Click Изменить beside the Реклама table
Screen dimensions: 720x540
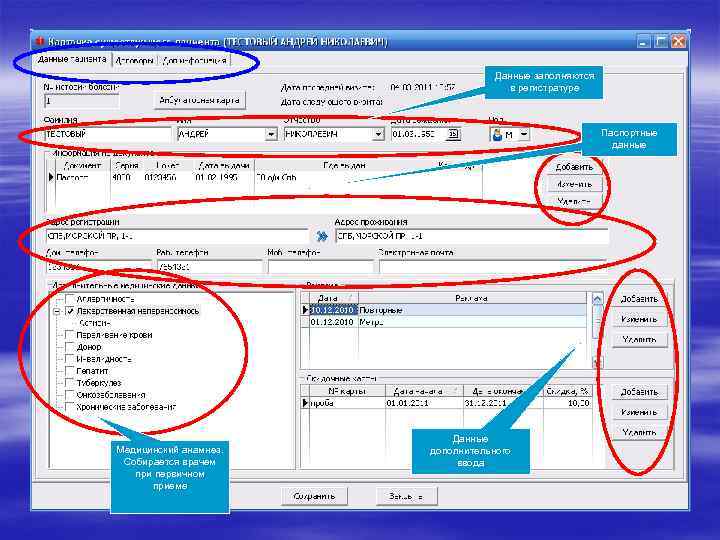(639, 319)
